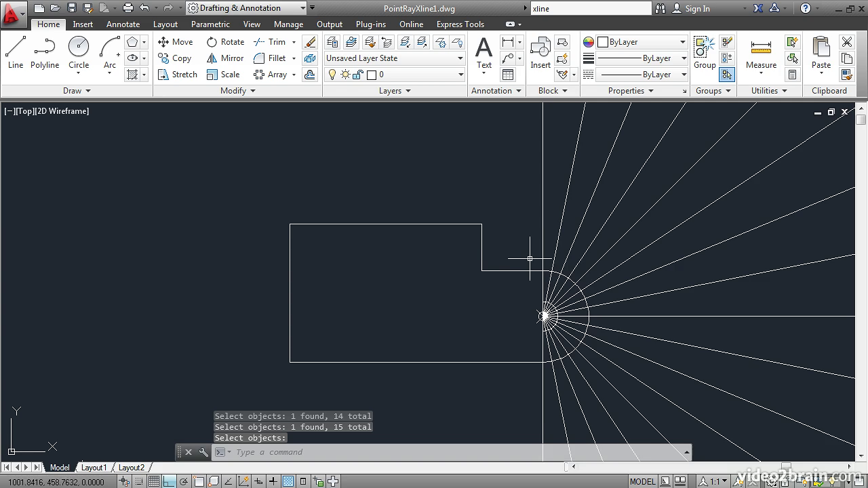Switch to the Layout2 tab
The height and width of the screenshot is (488, 868).
click(132, 468)
